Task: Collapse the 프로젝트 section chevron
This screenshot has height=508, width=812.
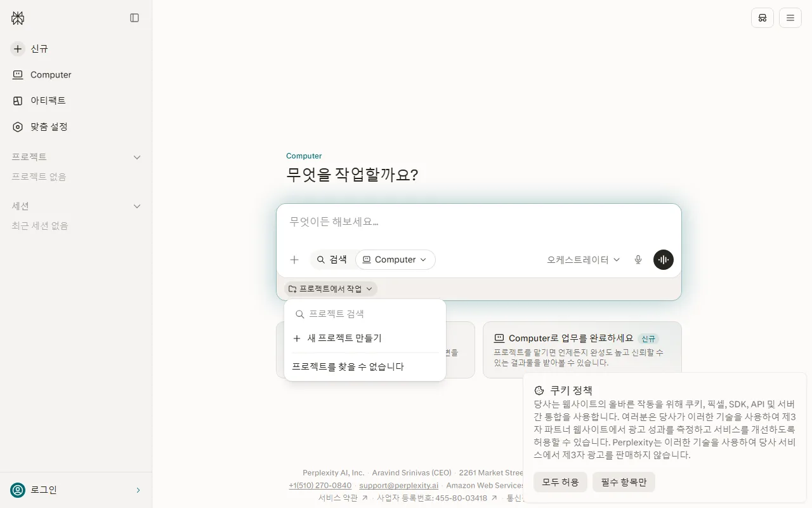Action: pos(137,157)
